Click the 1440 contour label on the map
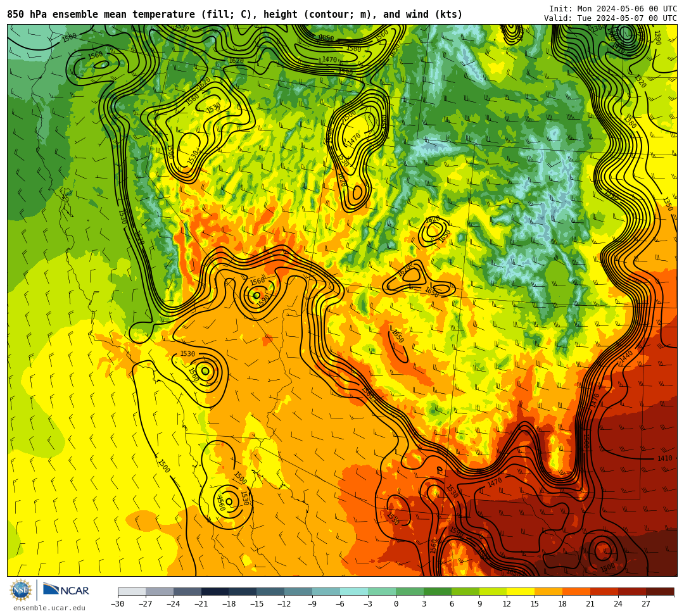 click(626, 357)
